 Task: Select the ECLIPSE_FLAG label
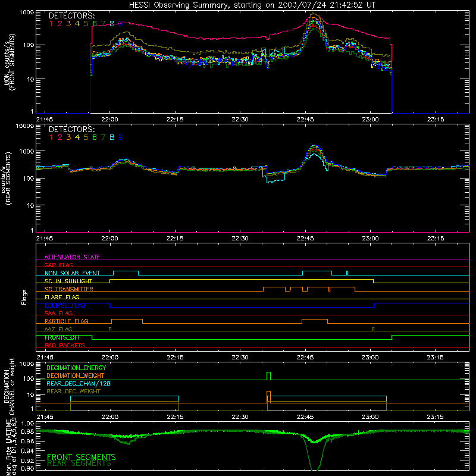point(65,305)
